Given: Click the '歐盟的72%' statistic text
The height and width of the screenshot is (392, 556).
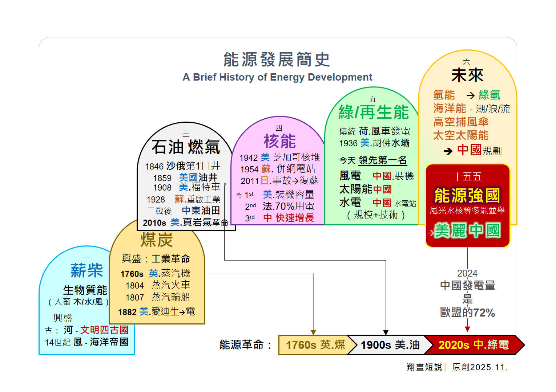Looking at the screenshot, I should click(467, 313).
